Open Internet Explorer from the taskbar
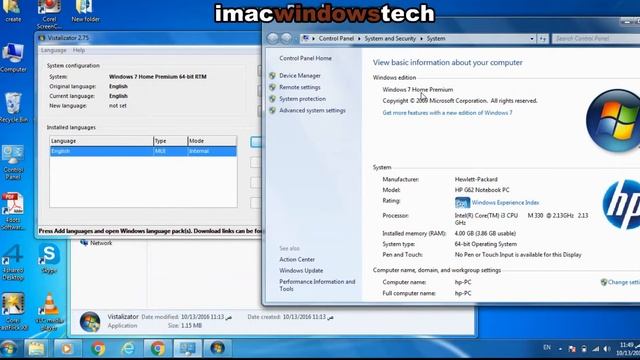 click(128, 349)
